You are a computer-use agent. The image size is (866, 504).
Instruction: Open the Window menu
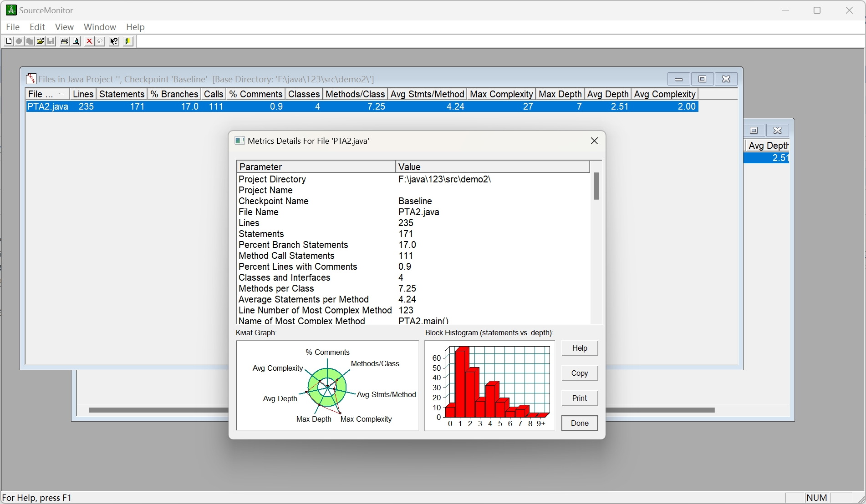click(x=100, y=27)
